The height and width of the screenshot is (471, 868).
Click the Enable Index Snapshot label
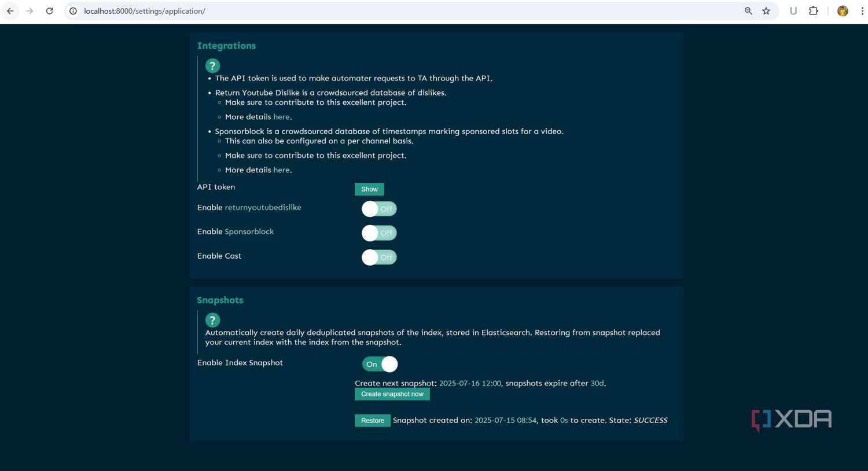click(x=240, y=363)
